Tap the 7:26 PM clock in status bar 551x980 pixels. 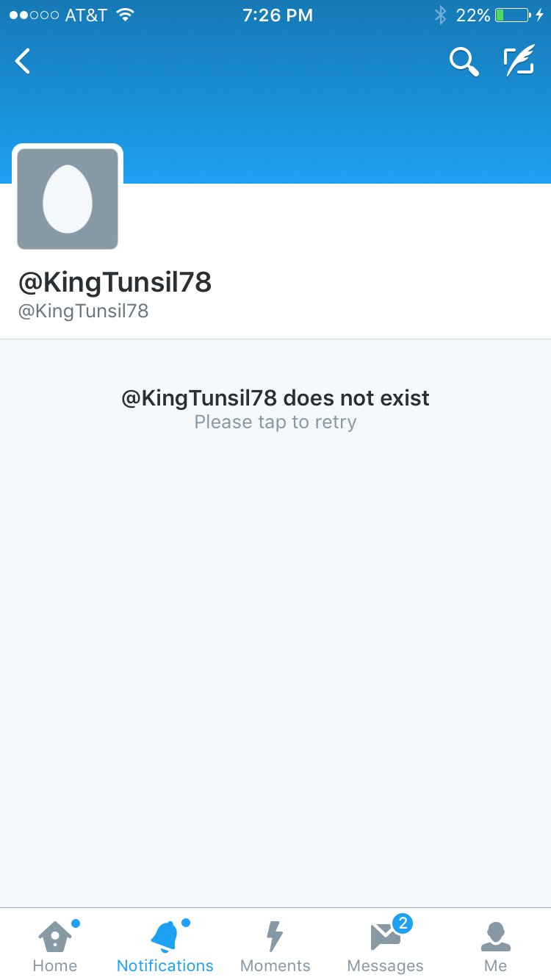click(x=278, y=15)
